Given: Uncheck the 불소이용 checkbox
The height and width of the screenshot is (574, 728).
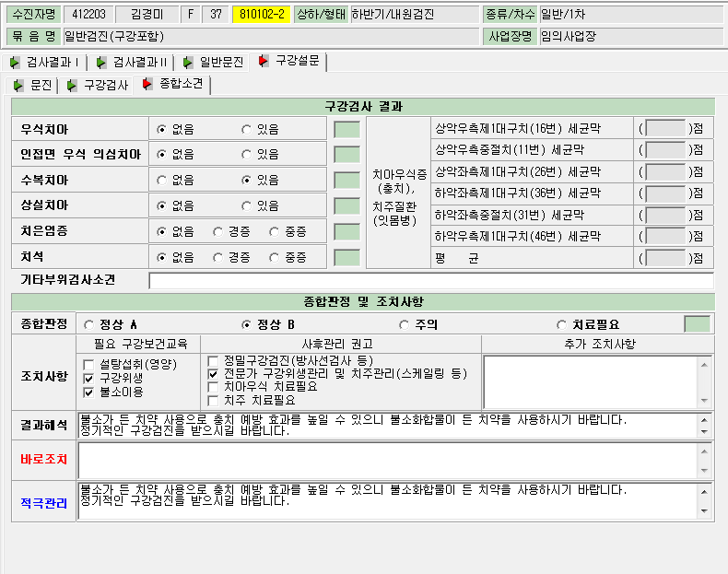Looking at the screenshot, I should (x=88, y=392).
